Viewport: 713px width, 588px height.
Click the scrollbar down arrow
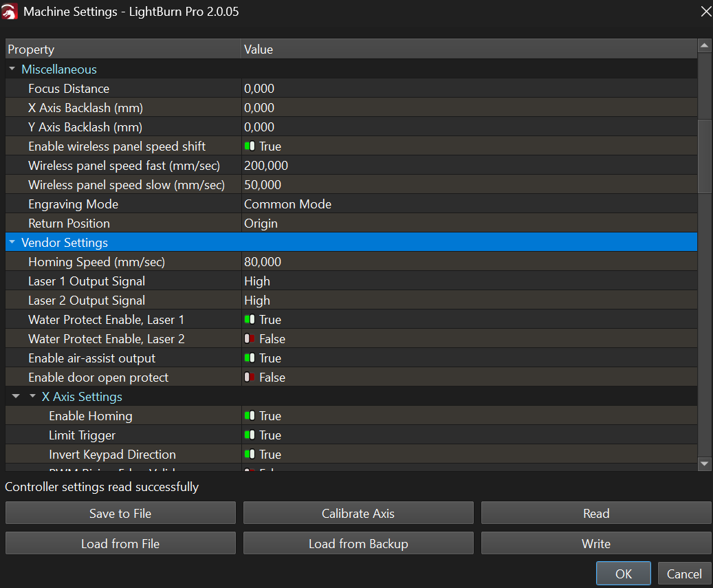click(x=704, y=464)
